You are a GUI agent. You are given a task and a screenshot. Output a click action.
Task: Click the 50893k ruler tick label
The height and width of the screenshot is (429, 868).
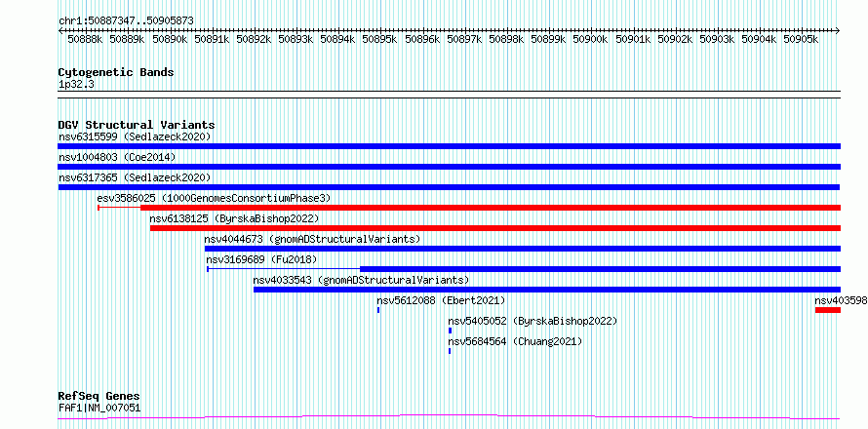[296, 39]
